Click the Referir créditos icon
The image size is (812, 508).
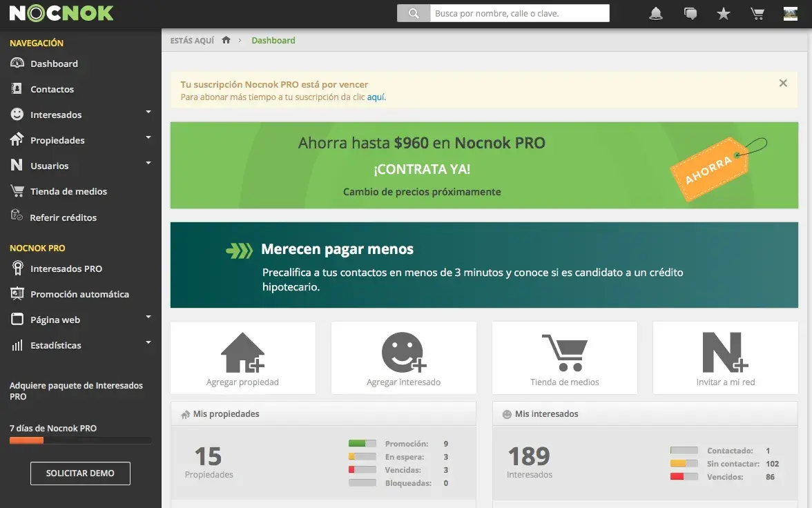point(17,215)
